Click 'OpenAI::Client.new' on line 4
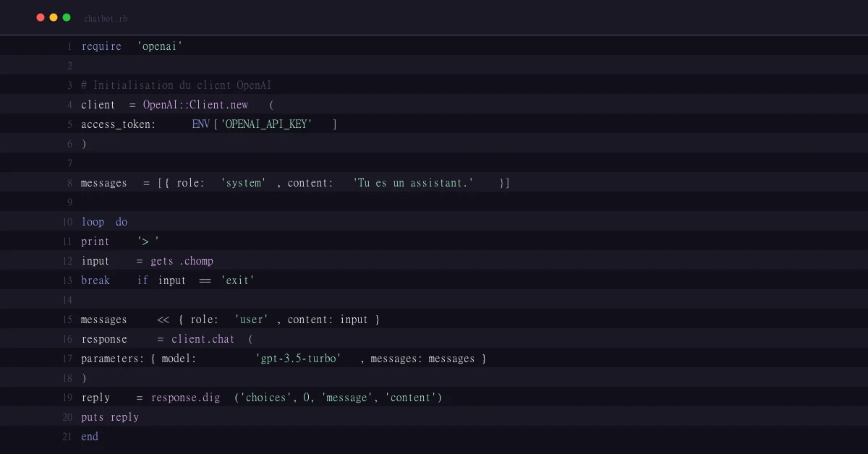 [195, 105]
